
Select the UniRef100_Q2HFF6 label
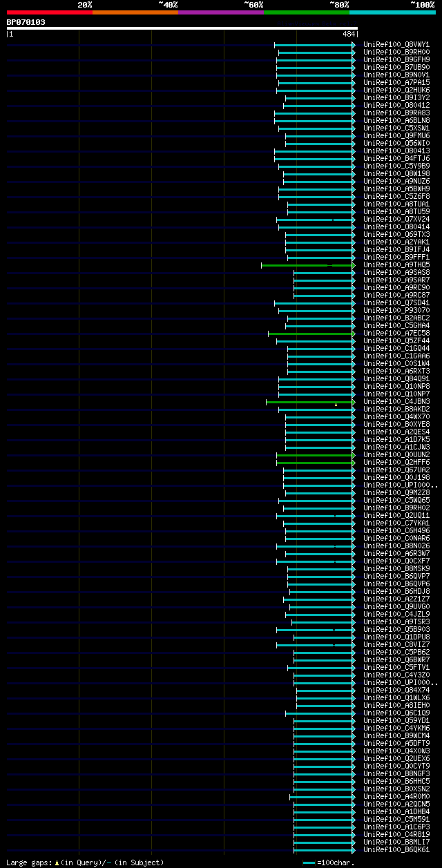pos(396,462)
